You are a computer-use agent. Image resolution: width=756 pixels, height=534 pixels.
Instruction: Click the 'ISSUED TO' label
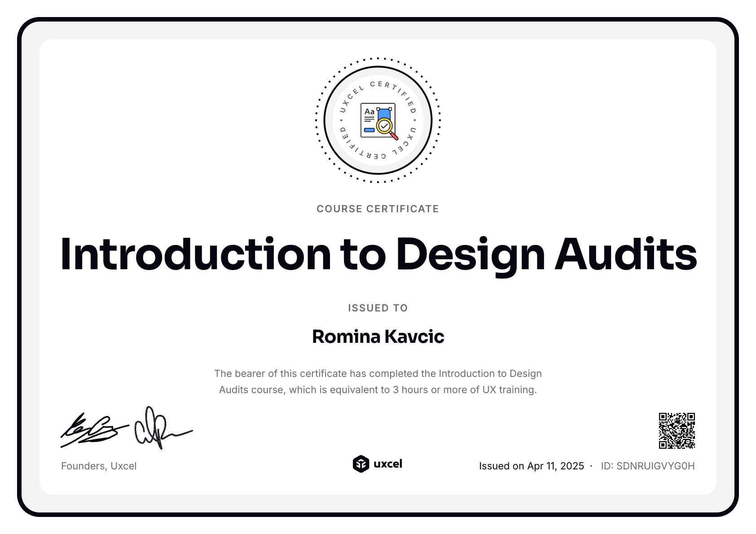[x=378, y=308]
